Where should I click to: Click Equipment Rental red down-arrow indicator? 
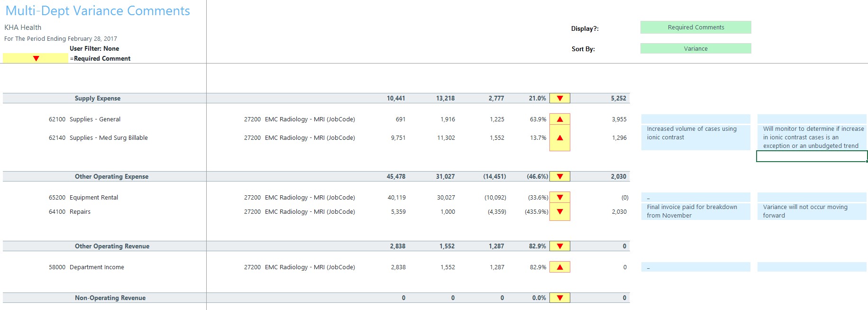[x=560, y=197]
